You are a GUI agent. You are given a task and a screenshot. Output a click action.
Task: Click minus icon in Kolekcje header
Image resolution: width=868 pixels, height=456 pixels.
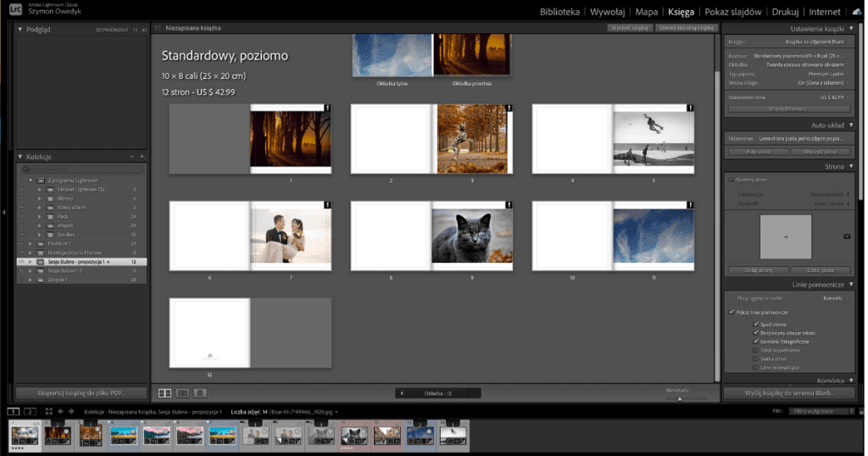click(132, 157)
